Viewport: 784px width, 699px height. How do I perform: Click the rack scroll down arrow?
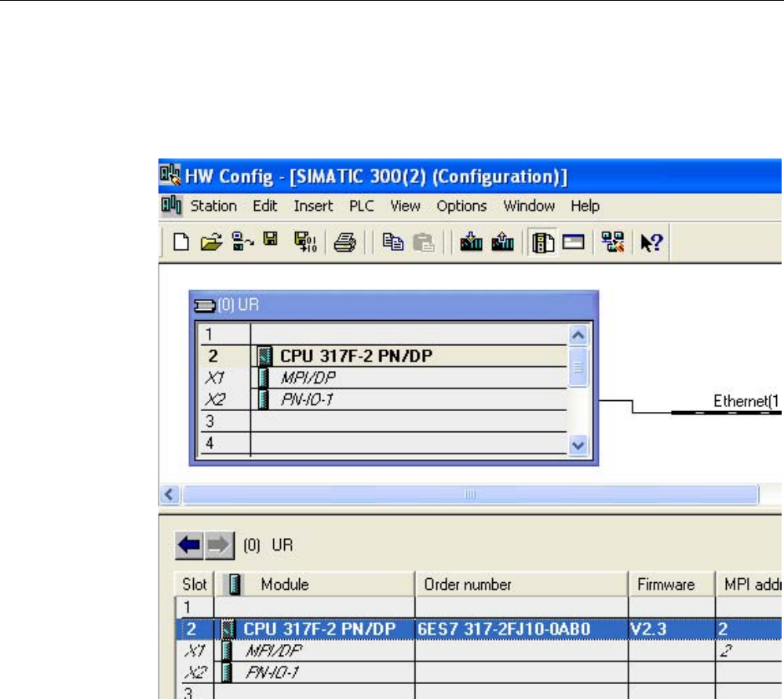[x=578, y=445]
